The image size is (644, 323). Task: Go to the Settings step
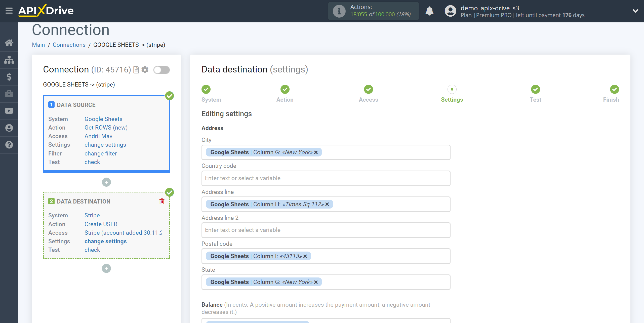point(452,89)
